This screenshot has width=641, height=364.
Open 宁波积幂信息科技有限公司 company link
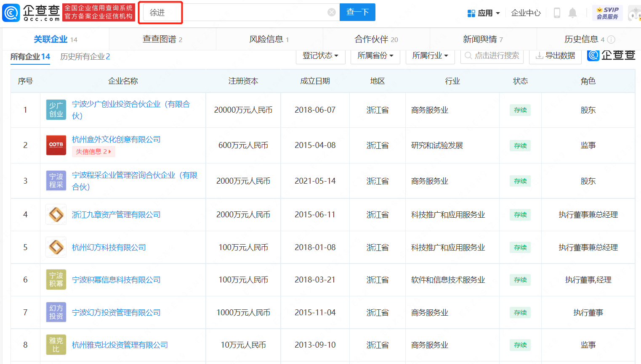pos(116,280)
